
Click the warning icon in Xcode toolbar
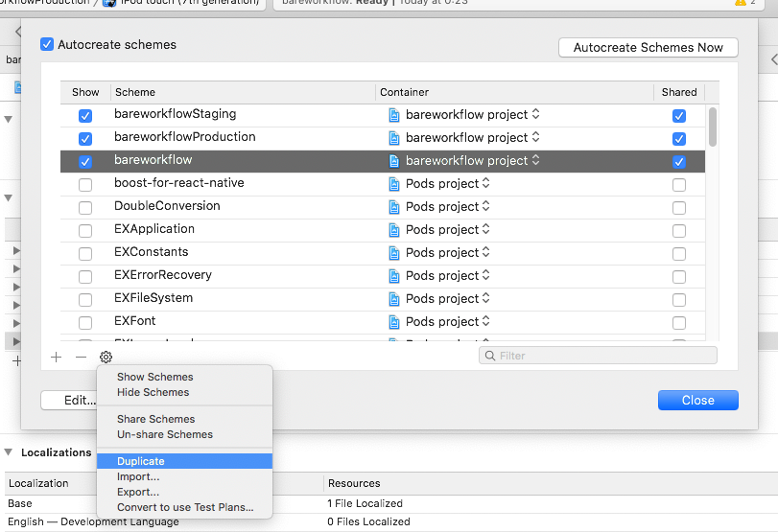[741, 3]
